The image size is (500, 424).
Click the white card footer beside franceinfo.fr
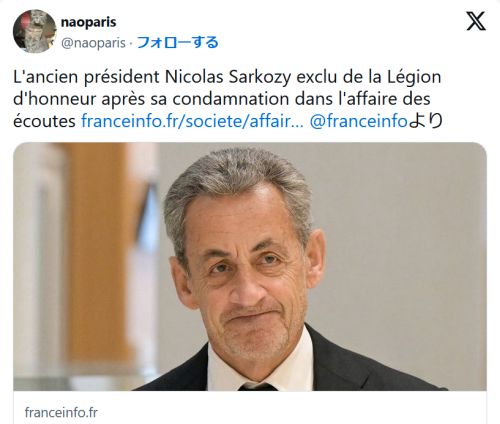click(290, 413)
